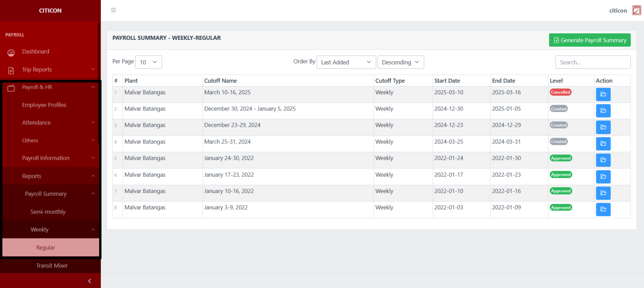This screenshot has height=288, width=644.
Task: Click the citicon profile avatar icon
Action: coord(636,11)
